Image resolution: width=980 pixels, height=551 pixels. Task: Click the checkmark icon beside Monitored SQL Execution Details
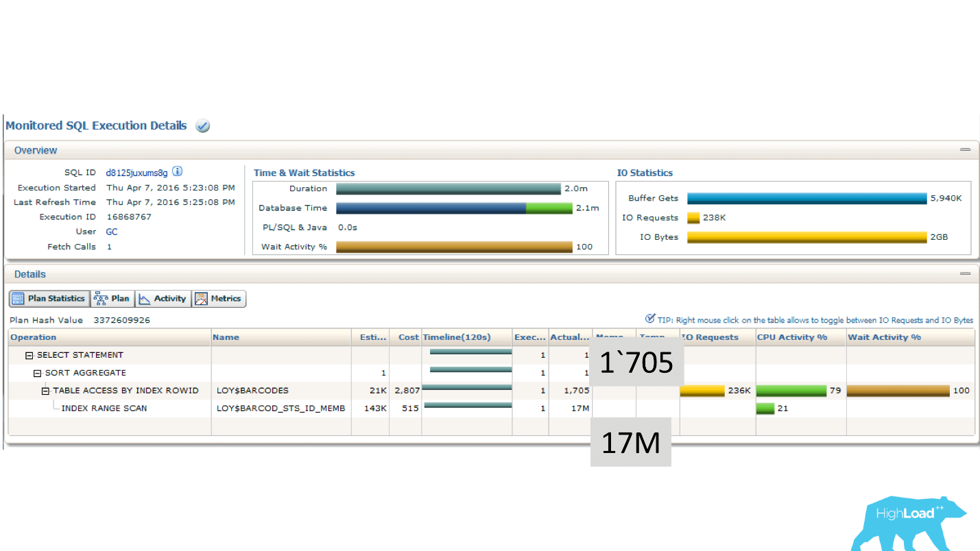(x=202, y=126)
